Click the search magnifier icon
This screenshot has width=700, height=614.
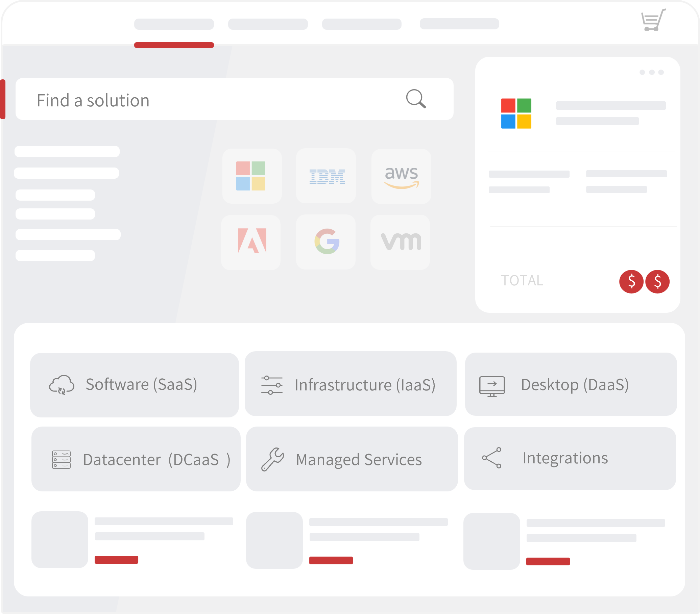pyautogui.click(x=416, y=99)
